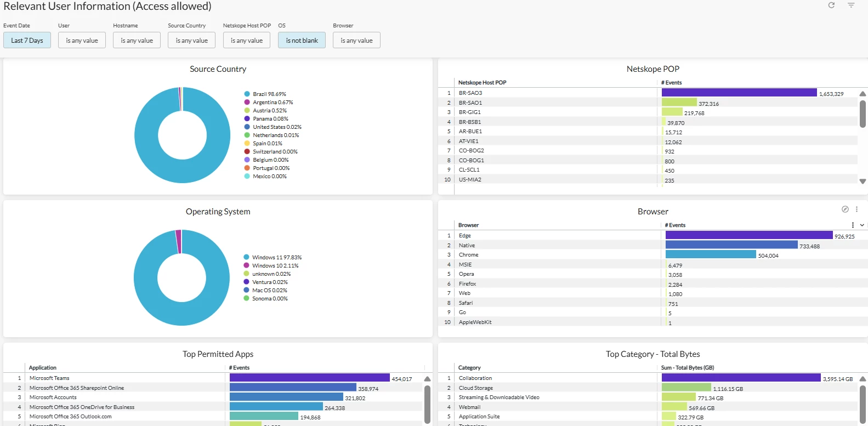The image size is (868, 426).
Task: Toggle Portugal legend entry
Action: (267, 168)
